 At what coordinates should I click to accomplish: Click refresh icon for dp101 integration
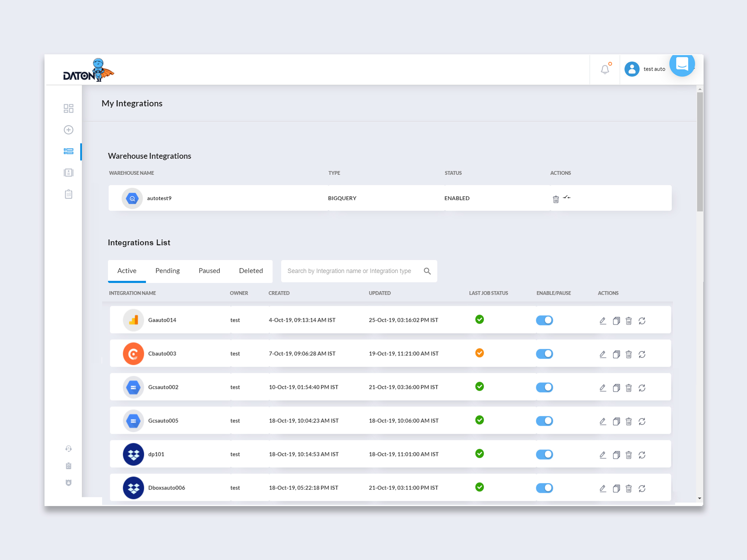[642, 455]
